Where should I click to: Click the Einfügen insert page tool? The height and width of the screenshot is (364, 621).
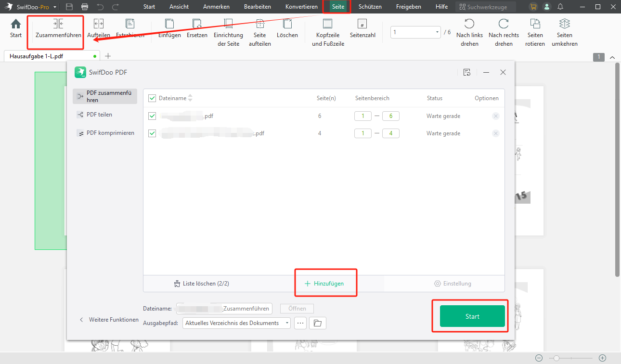pyautogui.click(x=169, y=28)
